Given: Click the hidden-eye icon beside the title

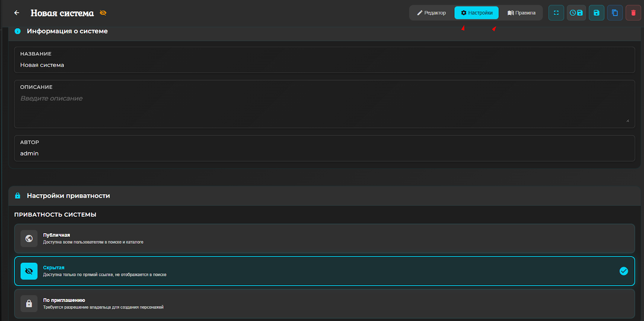Looking at the screenshot, I should point(103,13).
